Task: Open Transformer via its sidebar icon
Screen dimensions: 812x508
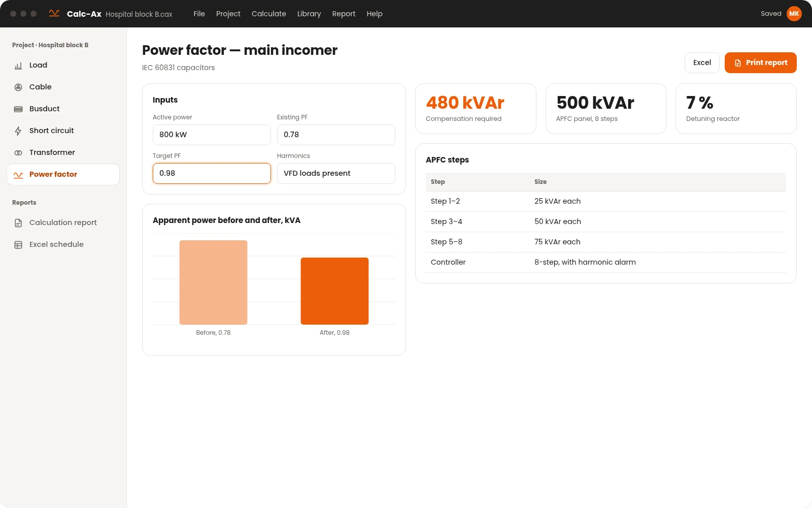Action: (x=18, y=153)
